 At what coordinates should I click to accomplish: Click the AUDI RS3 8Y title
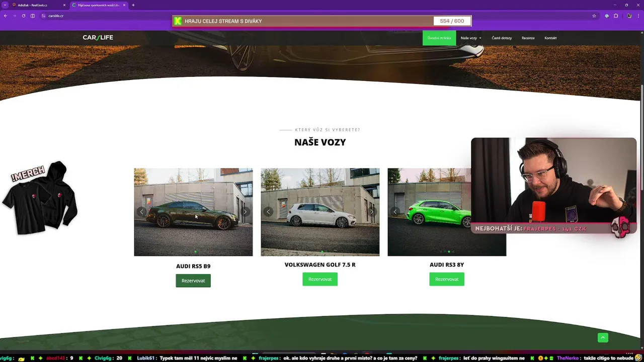[447, 264]
